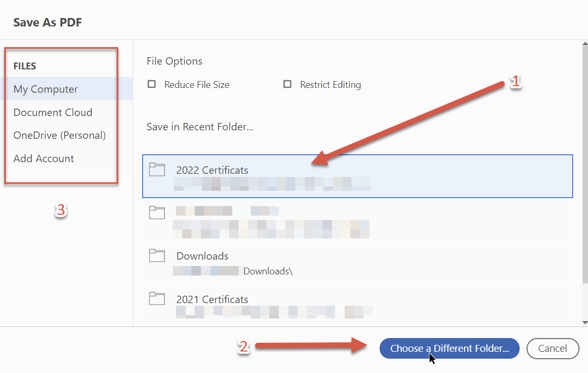588x373 pixels.
Task: Click the folder icon beside 2021 Certificats
Action: 157,298
